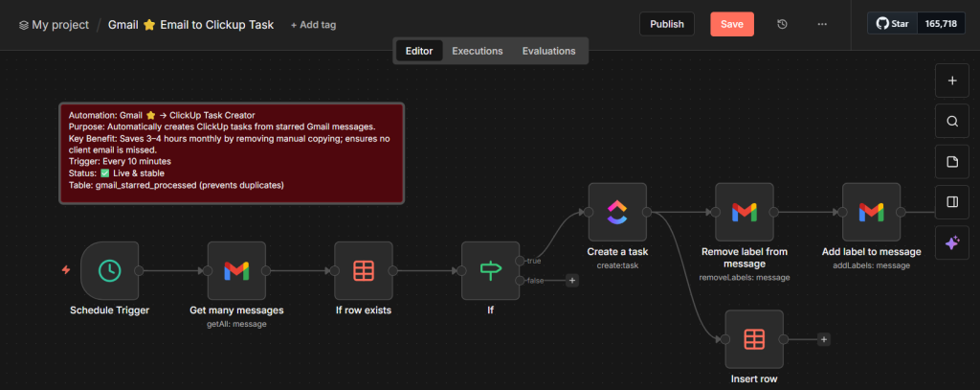Click the trigger lightning bolt beside Schedule Trigger
The width and height of the screenshot is (980, 390).
[x=66, y=270]
